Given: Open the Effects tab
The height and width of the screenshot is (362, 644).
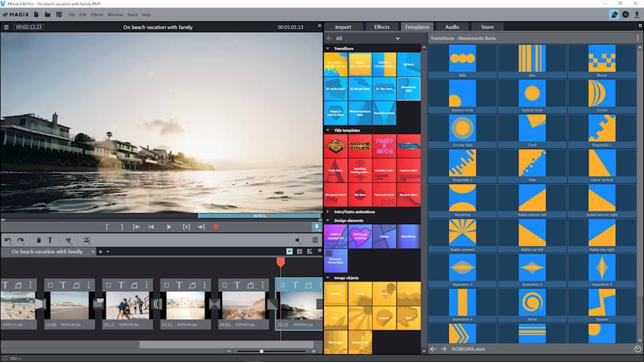Looking at the screenshot, I should [x=382, y=27].
